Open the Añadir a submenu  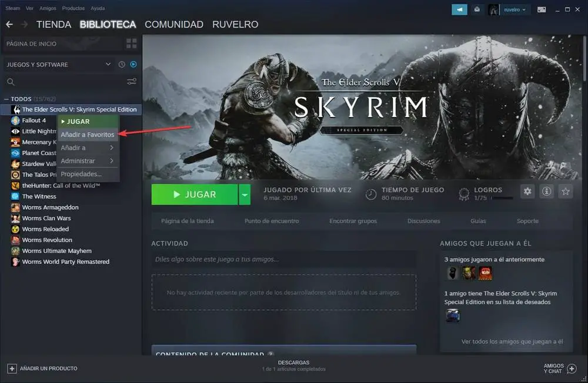pyautogui.click(x=88, y=147)
